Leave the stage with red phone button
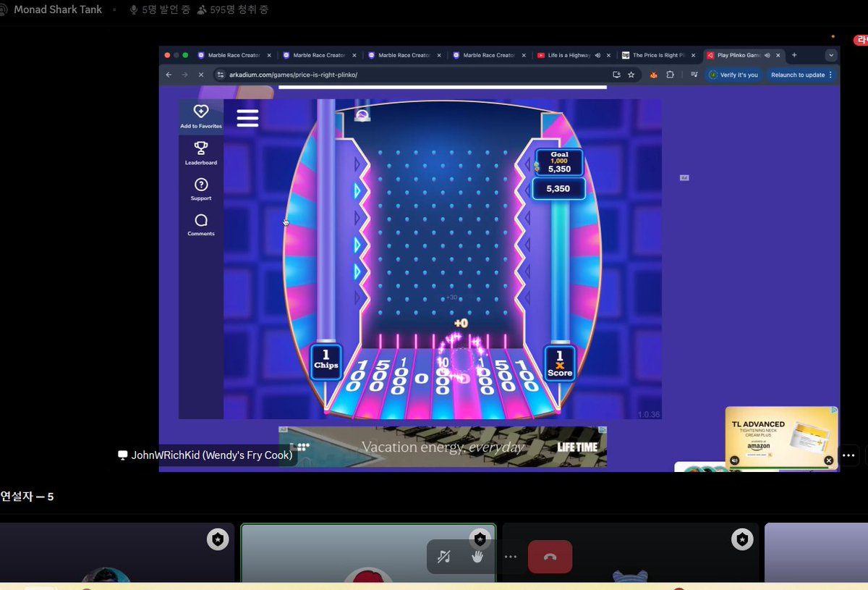Viewport: 868px width, 590px height. pyautogui.click(x=550, y=557)
